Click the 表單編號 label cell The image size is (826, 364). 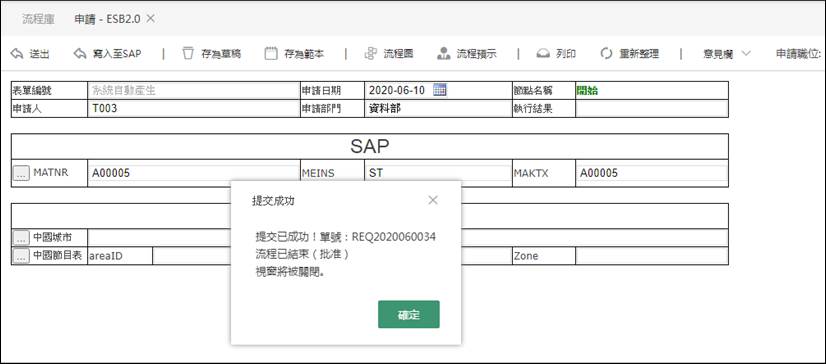point(49,90)
